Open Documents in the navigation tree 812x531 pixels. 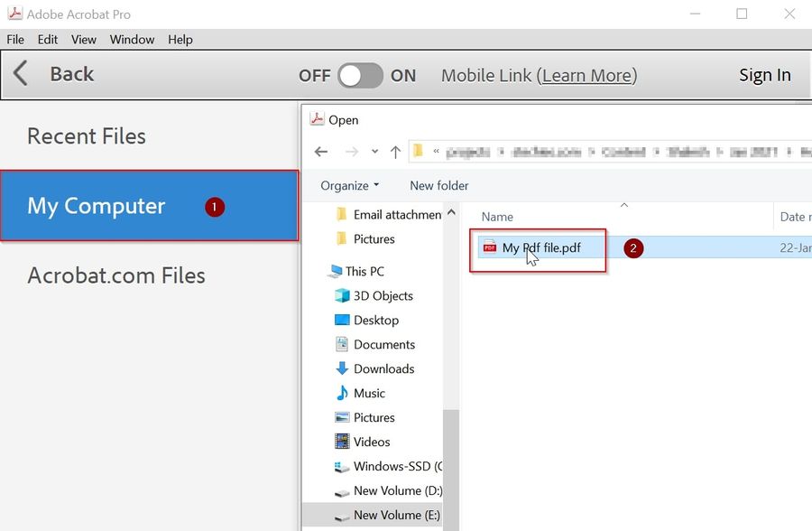(x=384, y=345)
